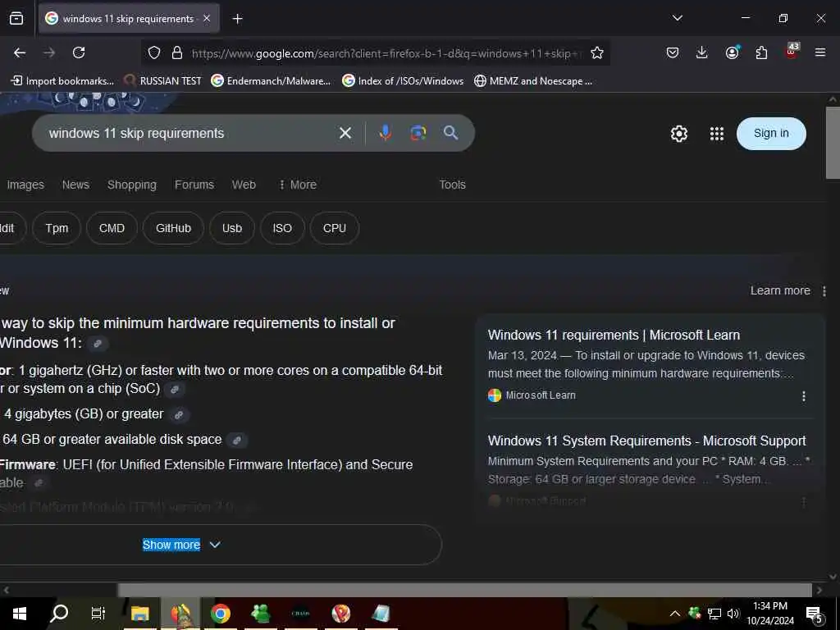Submit search with magnifier icon
Image resolution: width=840 pixels, height=630 pixels.
pyautogui.click(x=451, y=133)
